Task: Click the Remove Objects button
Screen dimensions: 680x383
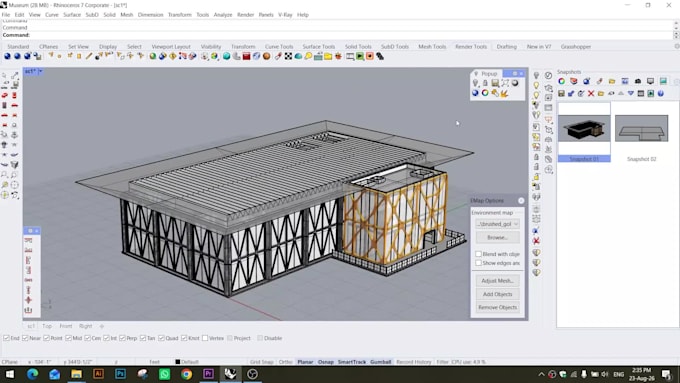Action: pos(497,307)
